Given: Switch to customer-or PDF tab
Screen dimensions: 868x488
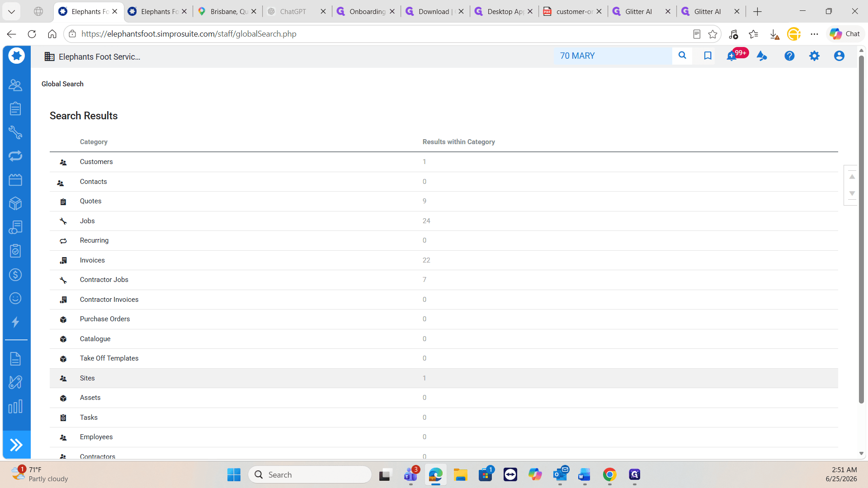Looking at the screenshot, I should [572, 12].
